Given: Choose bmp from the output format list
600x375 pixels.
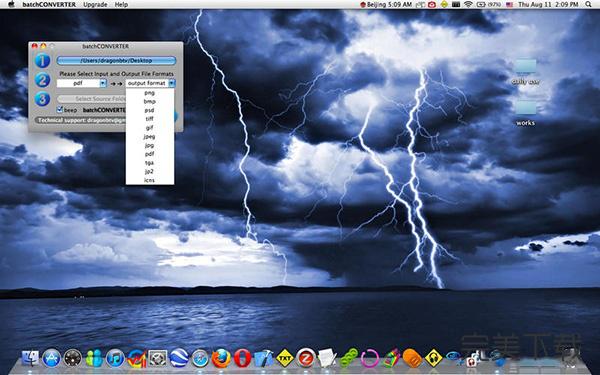Looking at the screenshot, I should (150, 101).
